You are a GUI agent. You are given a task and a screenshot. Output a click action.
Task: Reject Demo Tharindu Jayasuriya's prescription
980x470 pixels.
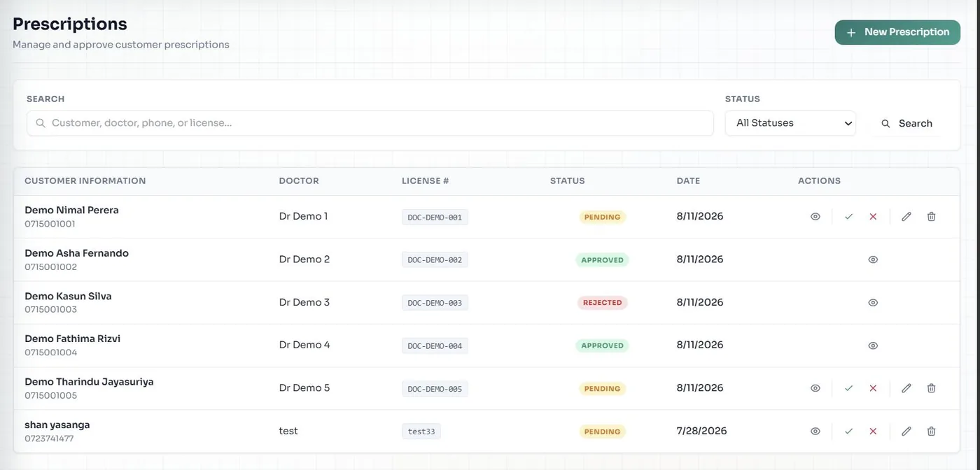(873, 388)
